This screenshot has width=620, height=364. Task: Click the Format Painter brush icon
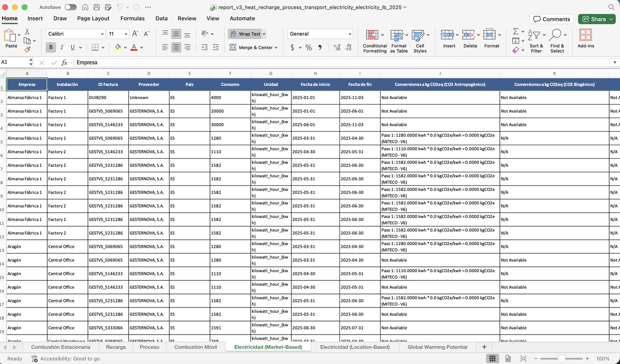pos(27,50)
